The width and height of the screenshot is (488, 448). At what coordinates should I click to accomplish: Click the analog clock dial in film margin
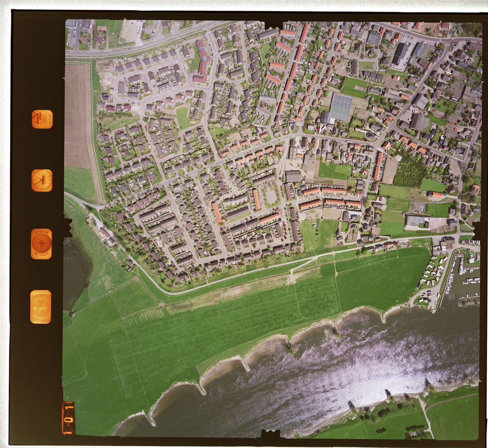41,180
